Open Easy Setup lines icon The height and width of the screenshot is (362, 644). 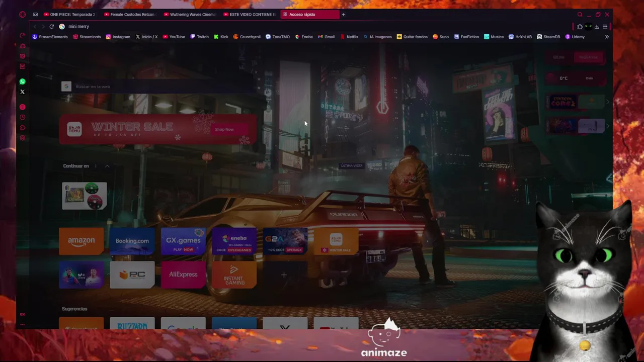[x=605, y=27]
